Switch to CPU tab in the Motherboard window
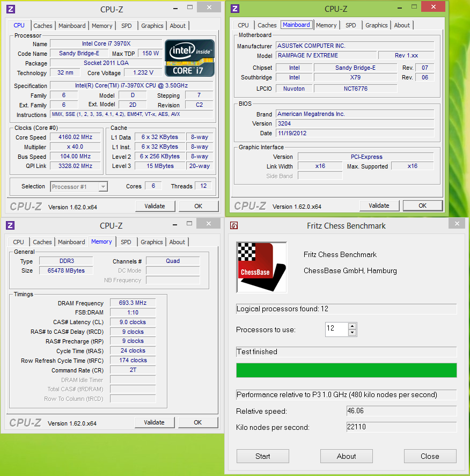 tap(244, 25)
